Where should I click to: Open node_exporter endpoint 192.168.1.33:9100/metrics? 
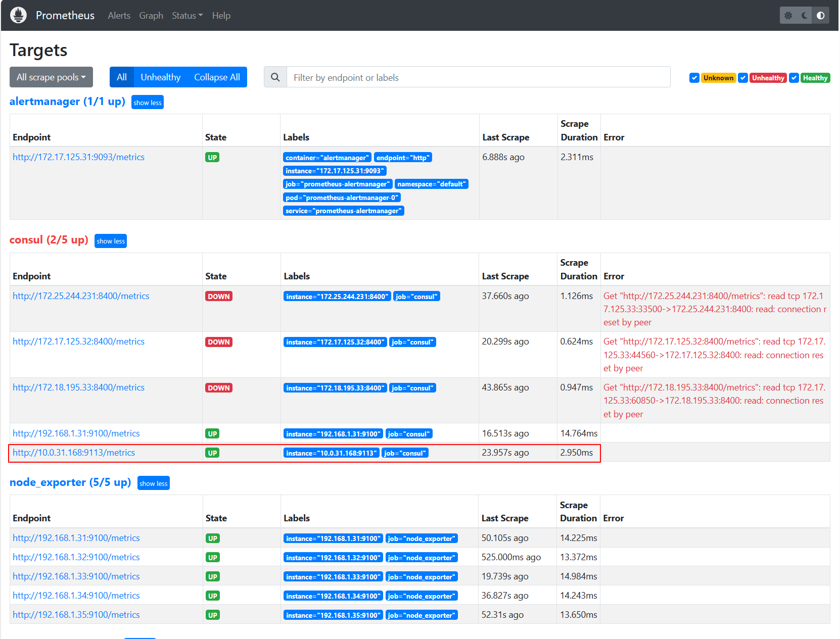(76, 576)
